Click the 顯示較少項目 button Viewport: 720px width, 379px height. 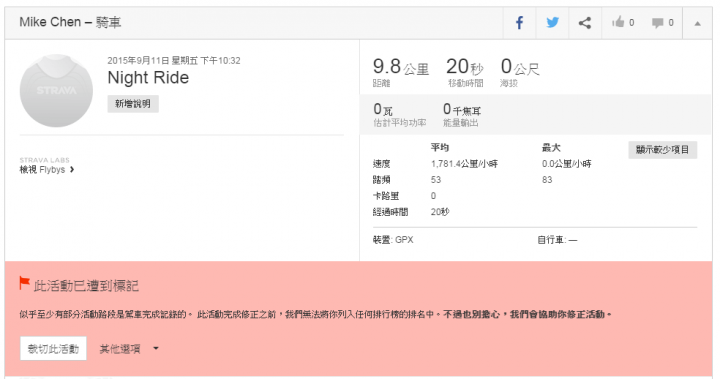tap(662, 150)
